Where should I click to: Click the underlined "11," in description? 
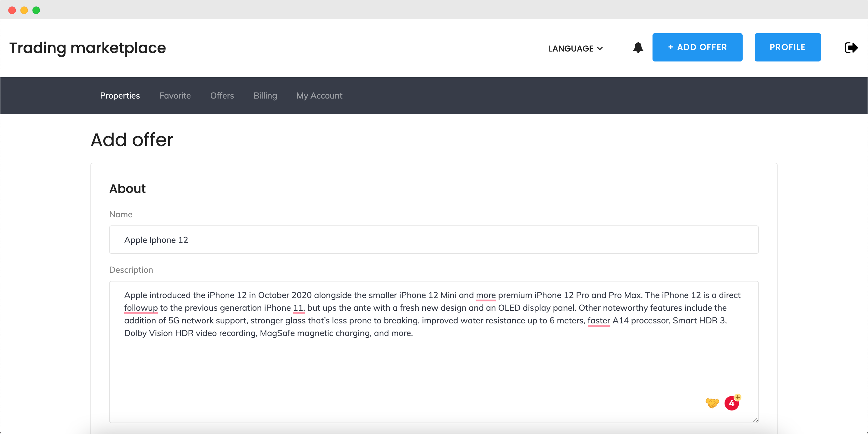point(299,308)
